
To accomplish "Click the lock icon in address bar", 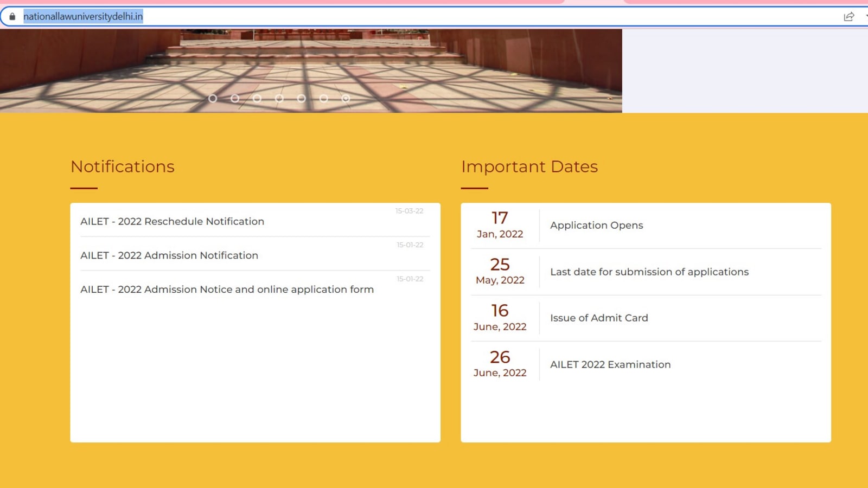I will 12,16.
